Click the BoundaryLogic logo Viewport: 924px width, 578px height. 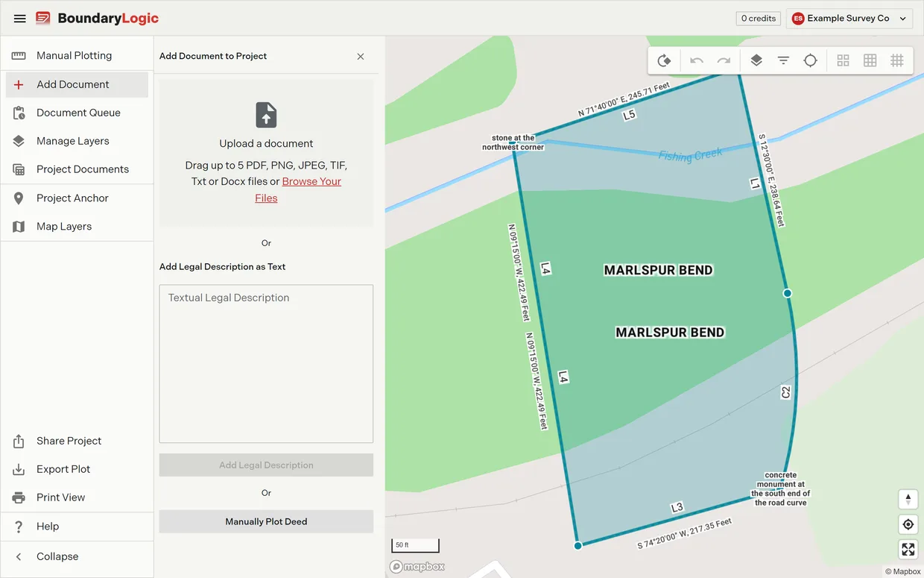tap(98, 19)
